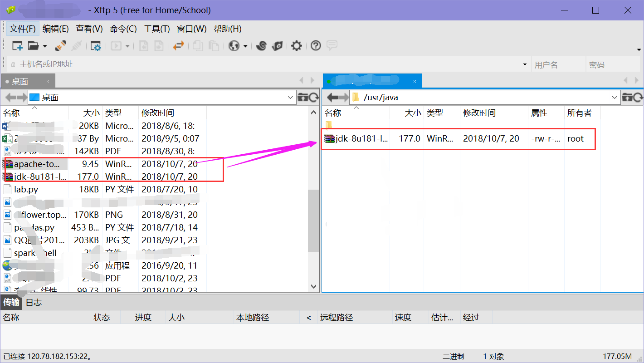Sort remote files by 大小 column
Viewport: 644px width, 363px height.
tap(407, 113)
